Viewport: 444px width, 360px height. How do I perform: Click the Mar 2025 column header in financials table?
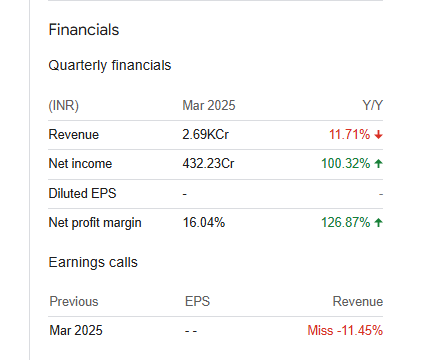point(209,106)
